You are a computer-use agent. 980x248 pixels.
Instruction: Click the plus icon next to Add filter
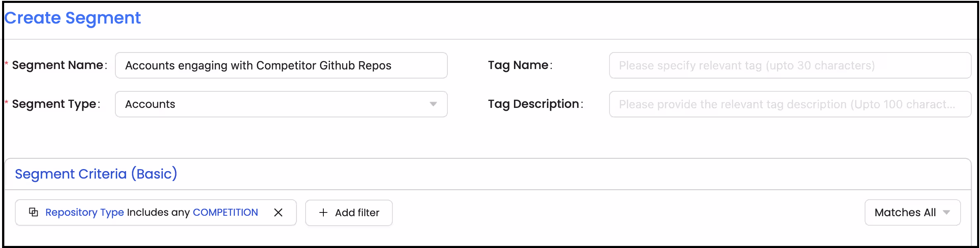(x=323, y=212)
